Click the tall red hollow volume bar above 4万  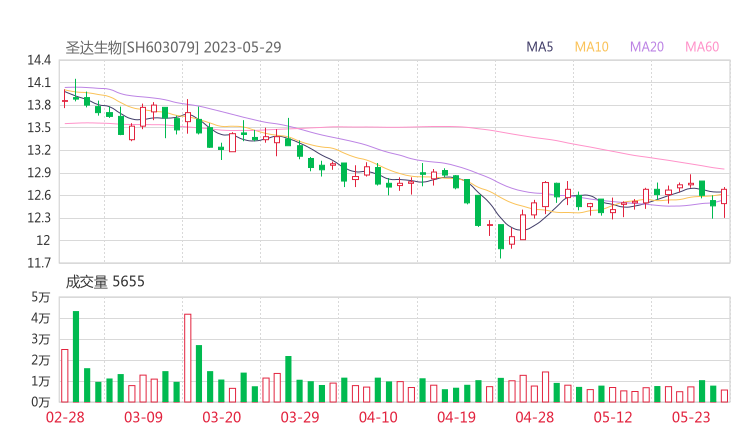click(x=187, y=358)
